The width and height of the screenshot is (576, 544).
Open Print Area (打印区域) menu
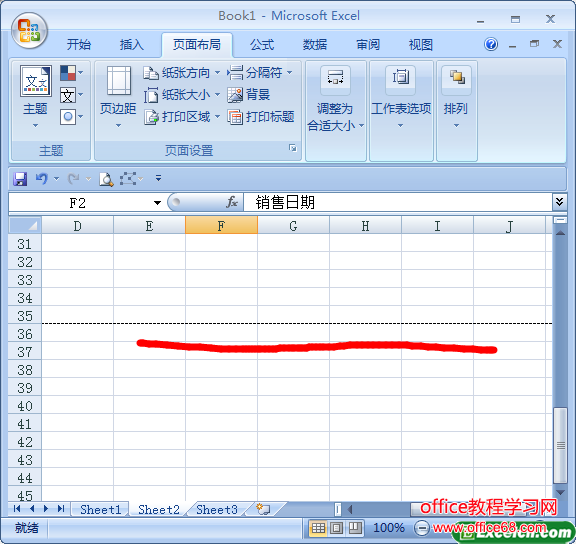181,117
